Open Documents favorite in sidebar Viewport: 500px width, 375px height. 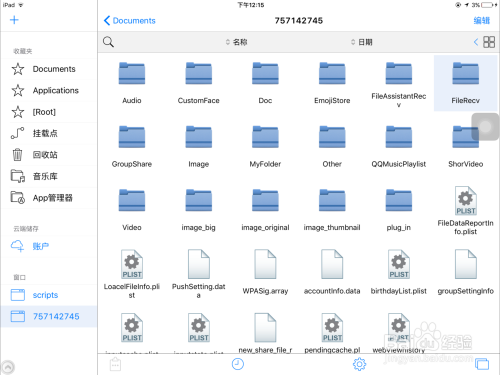coord(49,69)
